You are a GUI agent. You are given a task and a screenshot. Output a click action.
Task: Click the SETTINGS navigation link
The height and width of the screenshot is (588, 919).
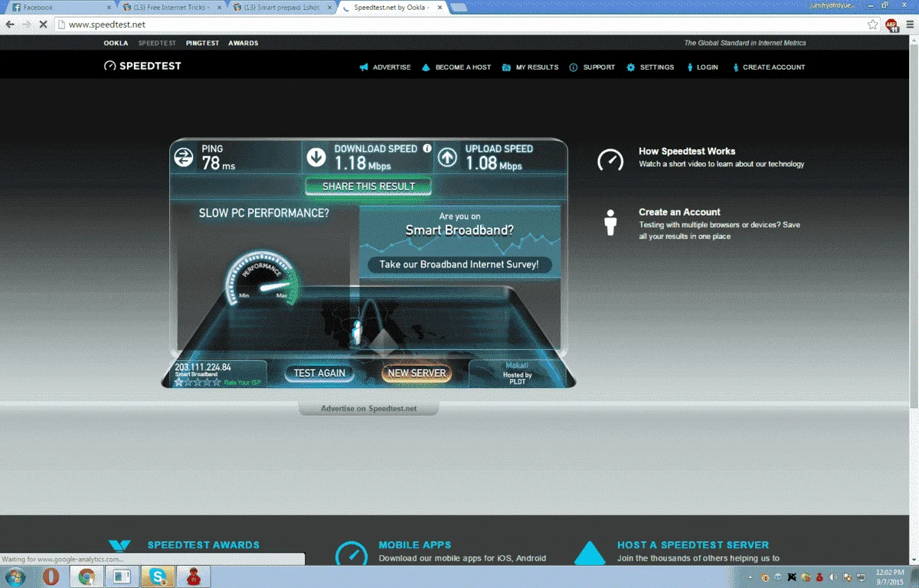657,67
